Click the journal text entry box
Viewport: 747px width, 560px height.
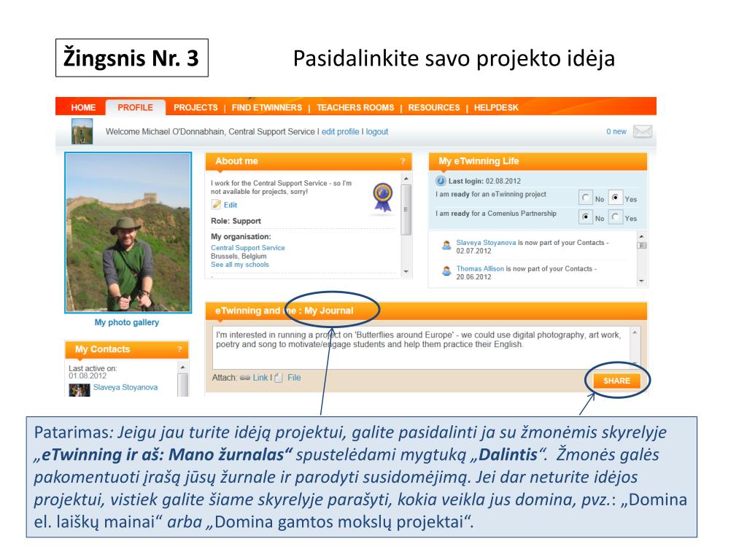[x=422, y=347]
